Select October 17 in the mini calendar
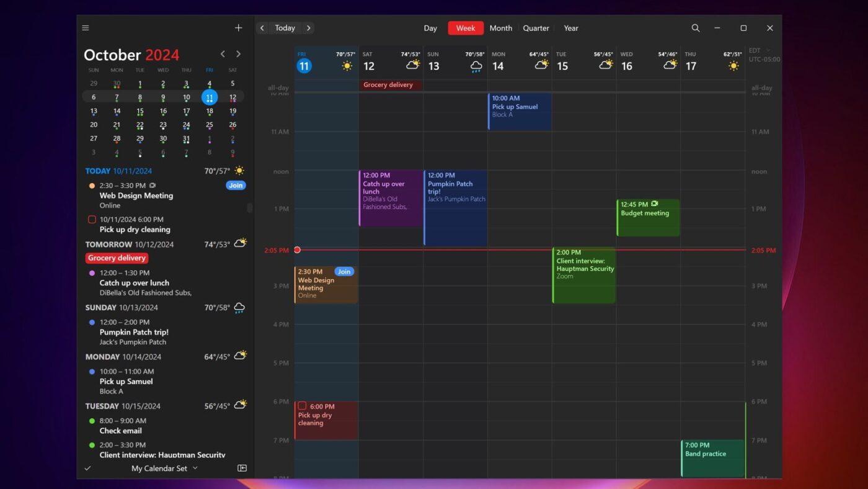This screenshot has width=868, height=489. point(186,111)
